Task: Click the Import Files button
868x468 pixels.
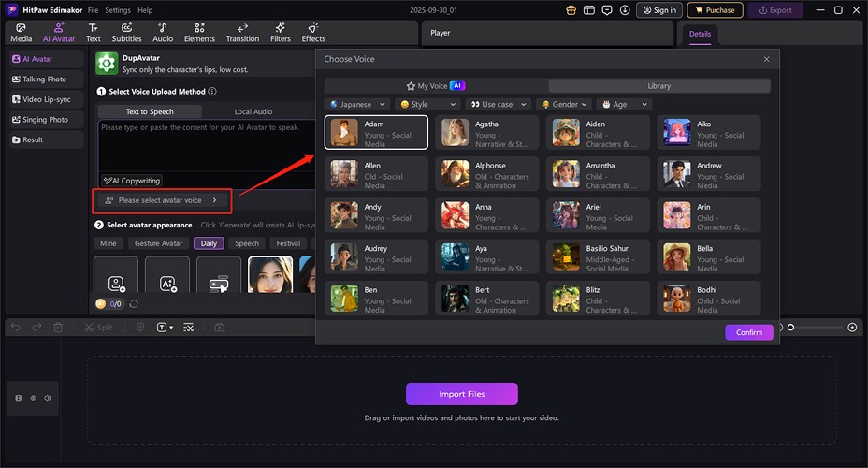Action: (x=461, y=394)
